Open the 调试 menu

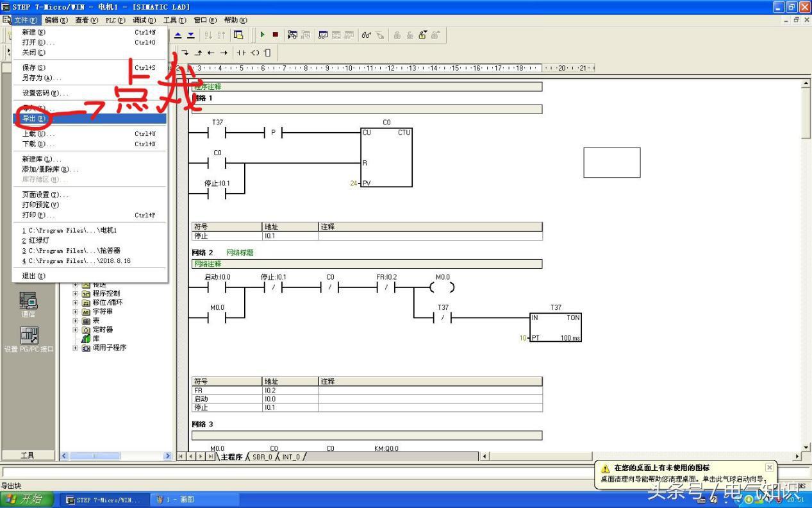(144, 20)
